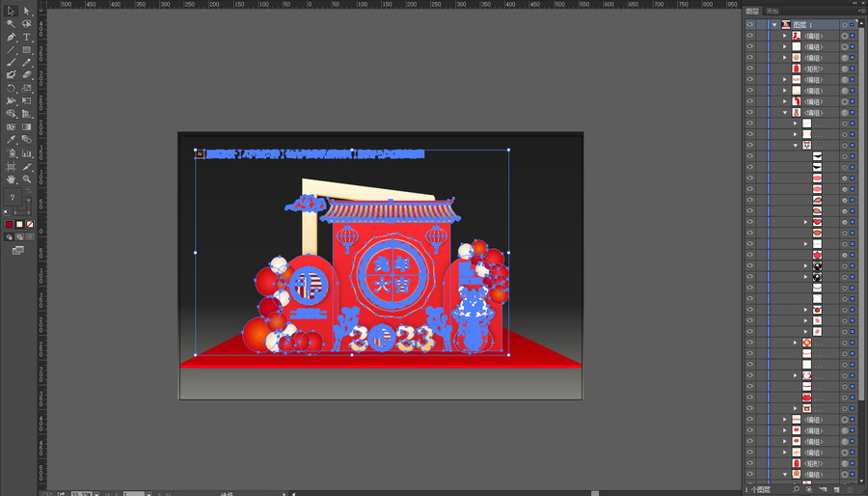Select the Free Transform tool
868x496 pixels.
coord(26,101)
